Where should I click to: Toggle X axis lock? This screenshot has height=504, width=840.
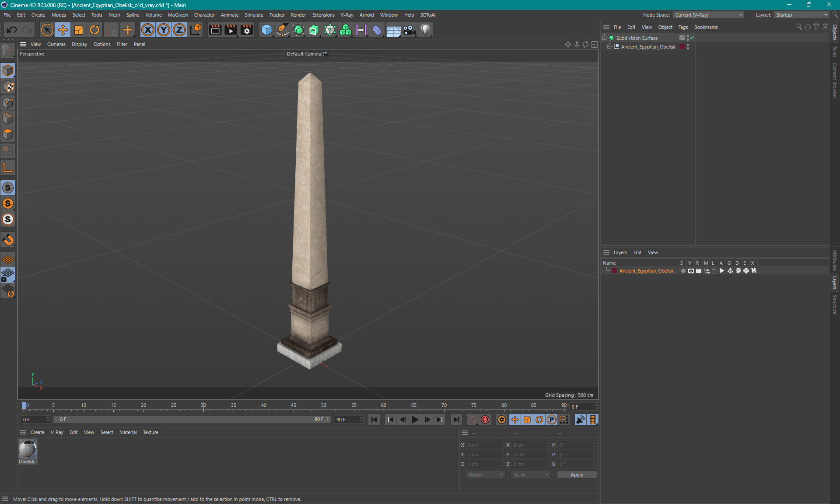click(x=148, y=30)
